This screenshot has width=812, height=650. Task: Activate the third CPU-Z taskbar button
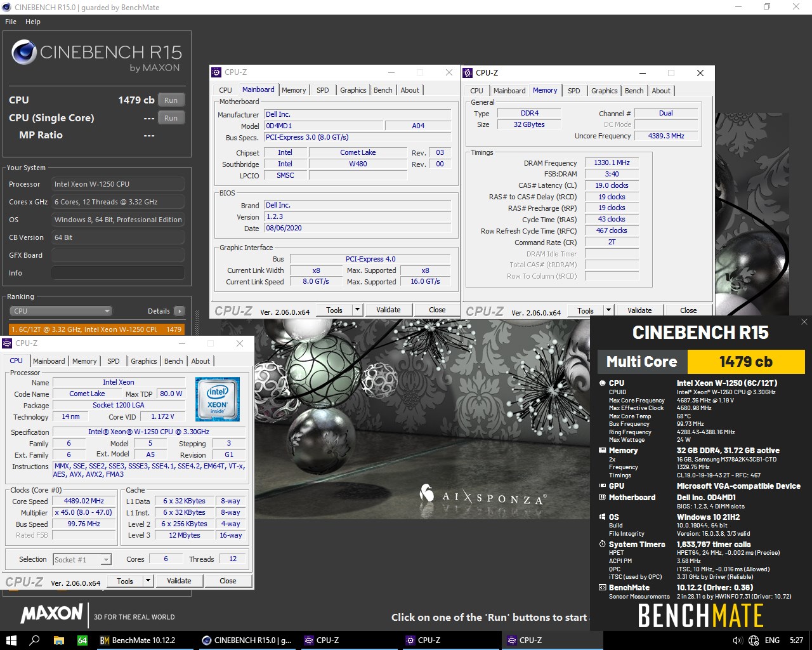pyautogui.click(x=552, y=640)
